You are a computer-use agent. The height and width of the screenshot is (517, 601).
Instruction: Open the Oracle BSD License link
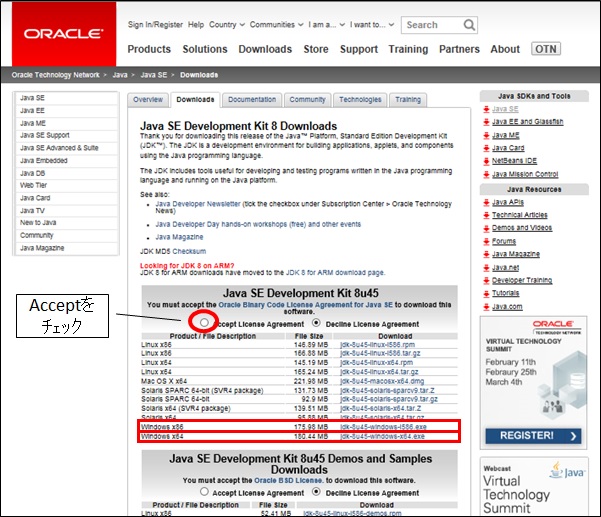click(x=289, y=480)
